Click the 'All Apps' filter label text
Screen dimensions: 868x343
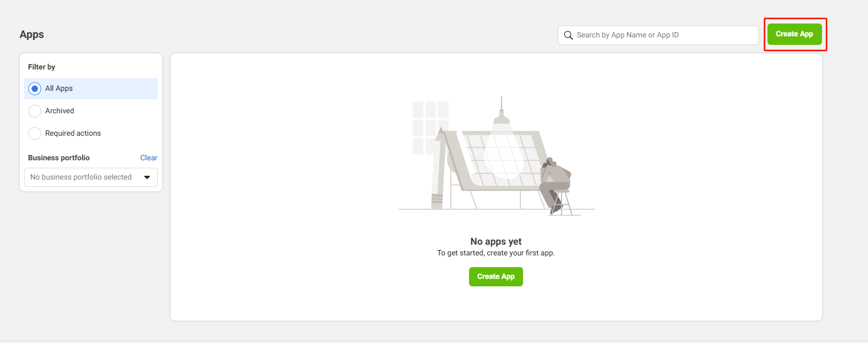pyautogui.click(x=59, y=89)
